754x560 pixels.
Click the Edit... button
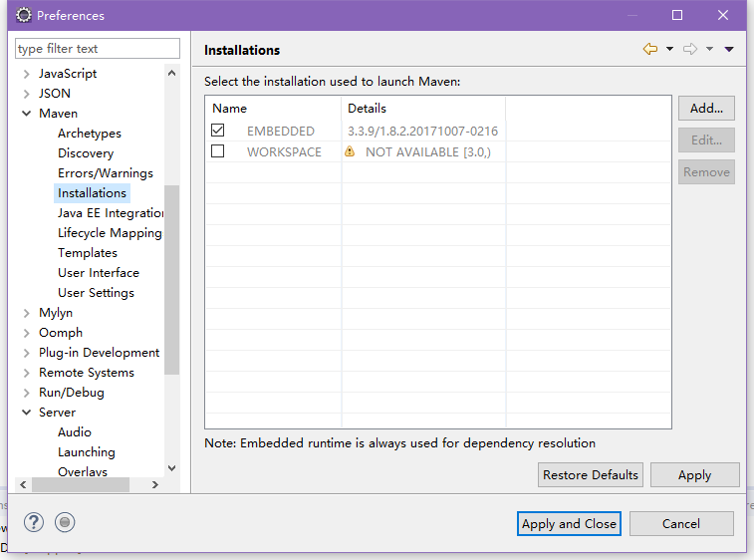[706, 140]
